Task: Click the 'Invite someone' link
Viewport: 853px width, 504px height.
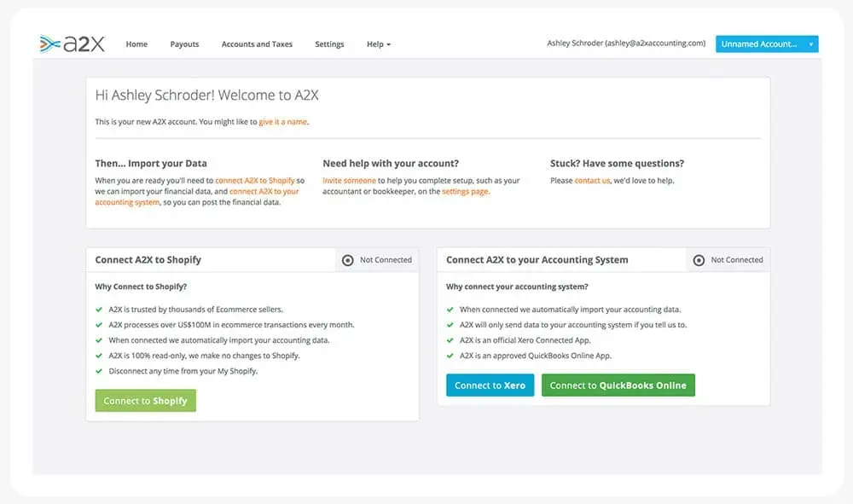Action: tap(349, 181)
